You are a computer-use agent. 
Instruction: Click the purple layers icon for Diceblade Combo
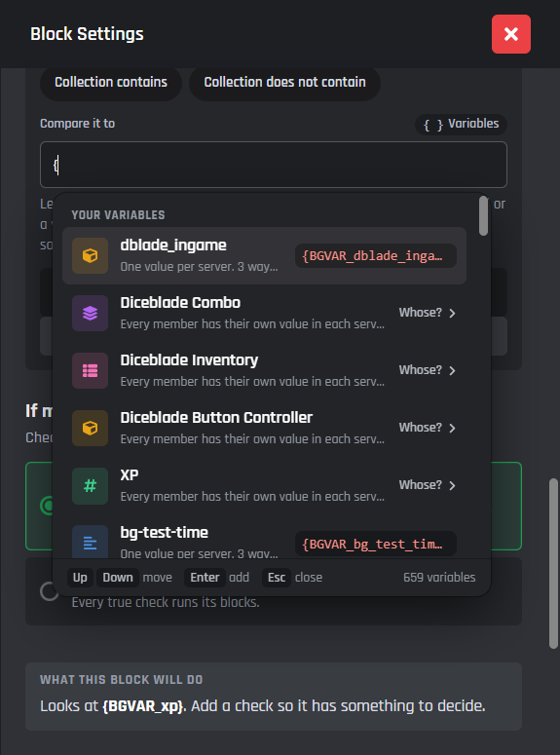tap(90, 313)
